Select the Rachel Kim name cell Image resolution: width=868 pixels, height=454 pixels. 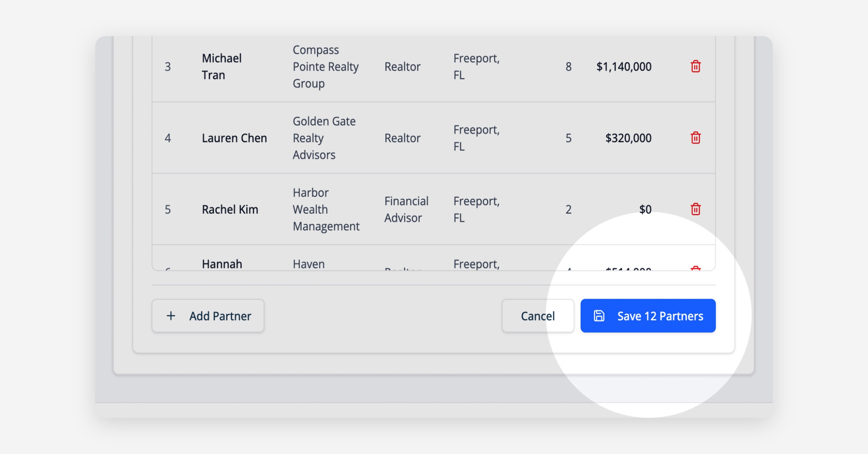(x=230, y=209)
